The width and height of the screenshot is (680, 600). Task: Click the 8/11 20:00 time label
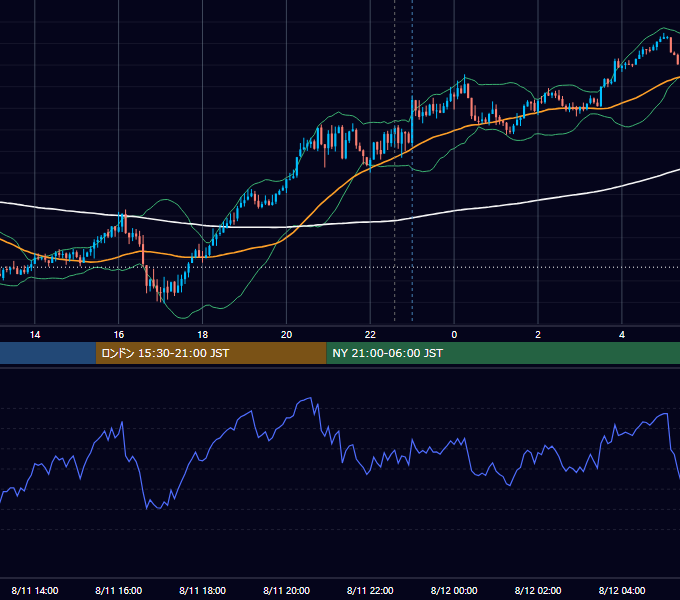tap(286, 590)
